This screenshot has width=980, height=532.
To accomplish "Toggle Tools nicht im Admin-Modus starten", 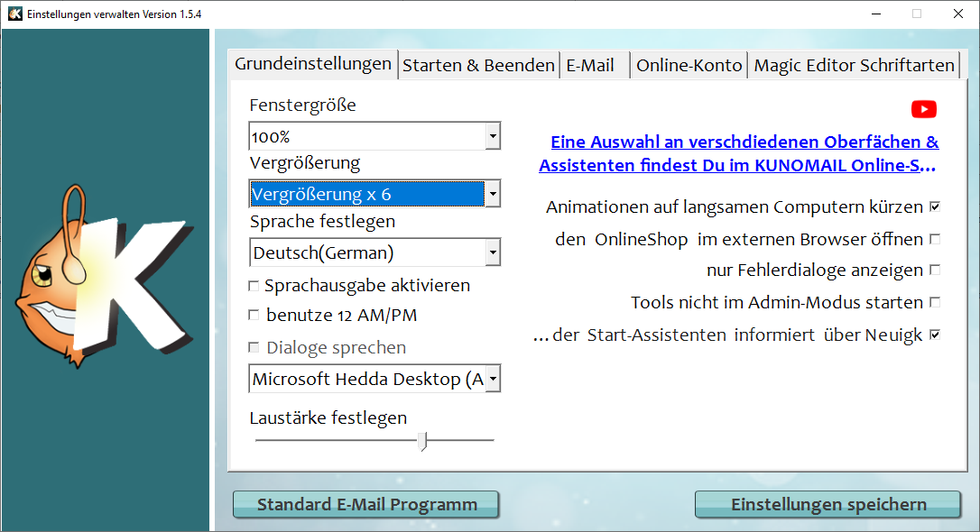I will 935,303.
